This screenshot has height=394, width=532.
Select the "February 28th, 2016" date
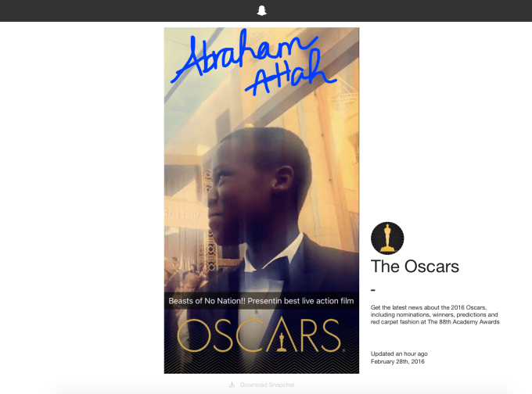[x=397, y=361]
